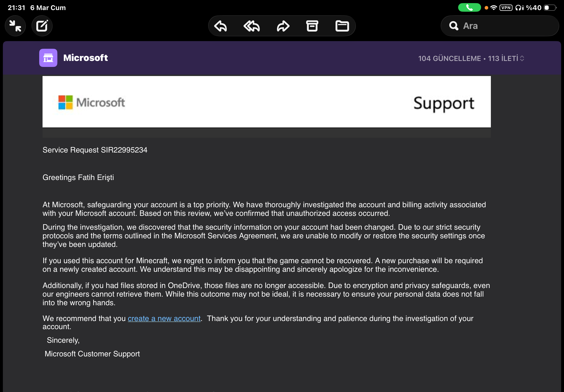Focus the Ara search field
Image resolution: width=564 pixels, height=392 pixels.
(500, 26)
